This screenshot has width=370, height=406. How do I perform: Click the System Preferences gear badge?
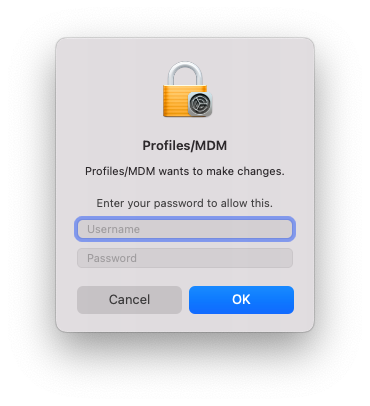click(200, 104)
